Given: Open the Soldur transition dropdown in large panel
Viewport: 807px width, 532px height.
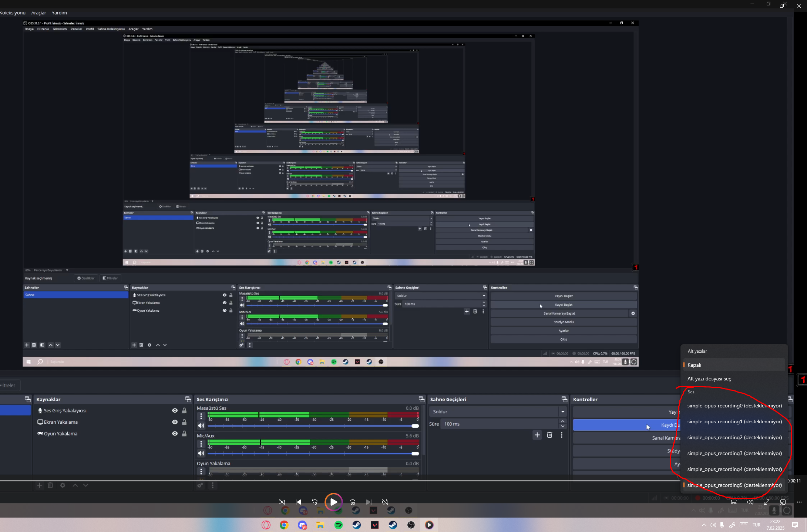Looking at the screenshot, I should coord(498,411).
